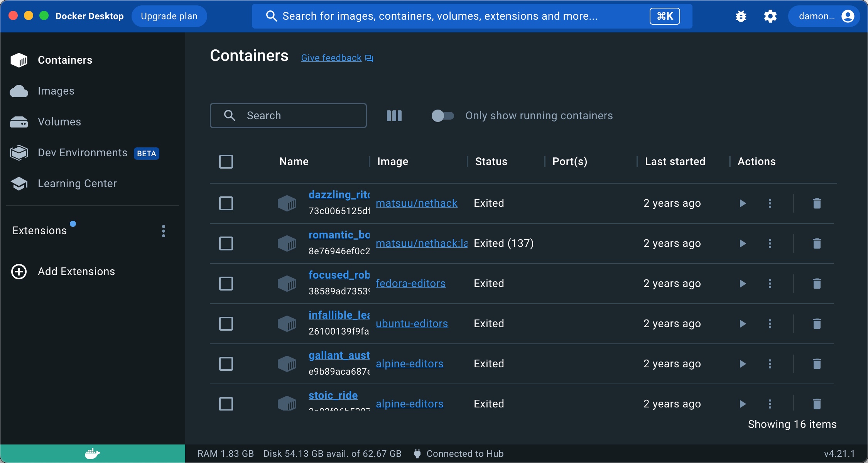This screenshot has width=868, height=463.
Task: Open the stoic_ride container link
Action: coord(333,395)
